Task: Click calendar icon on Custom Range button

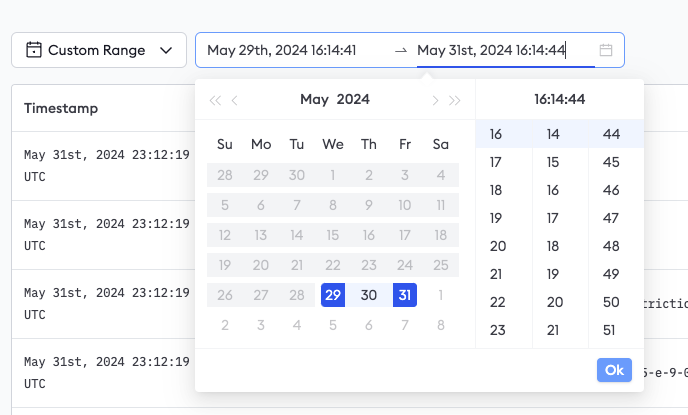Action: click(33, 50)
